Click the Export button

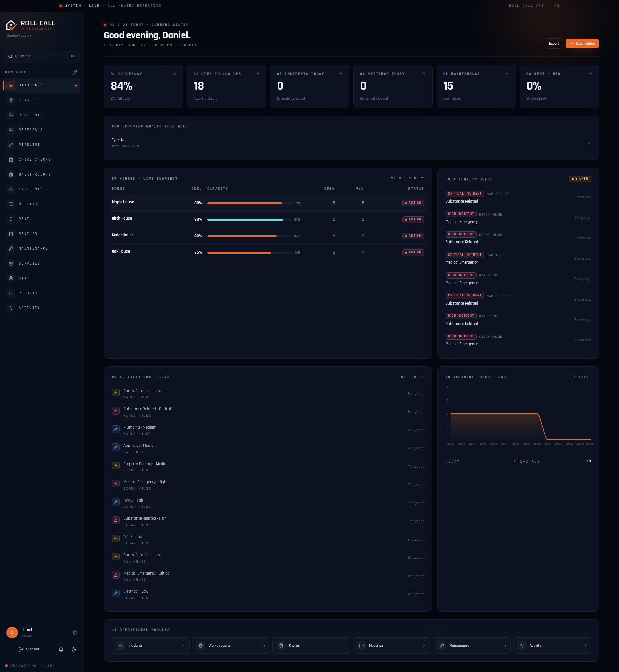(x=554, y=44)
